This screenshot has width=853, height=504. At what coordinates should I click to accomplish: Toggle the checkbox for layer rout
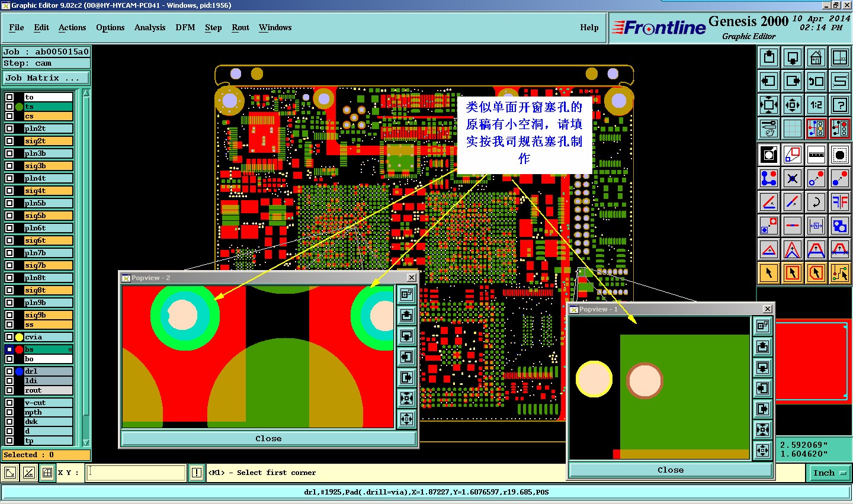pyautogui.click(x=9, y=390)
